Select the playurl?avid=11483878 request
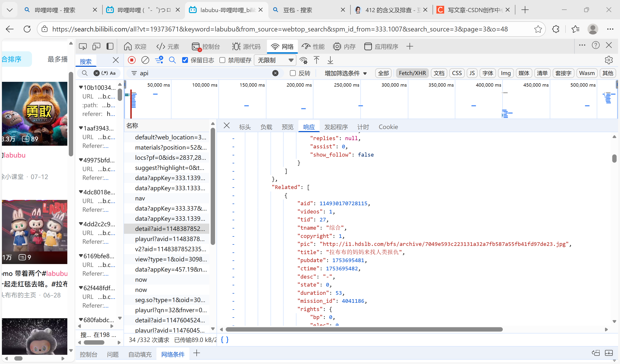 (x=170, y=239)
